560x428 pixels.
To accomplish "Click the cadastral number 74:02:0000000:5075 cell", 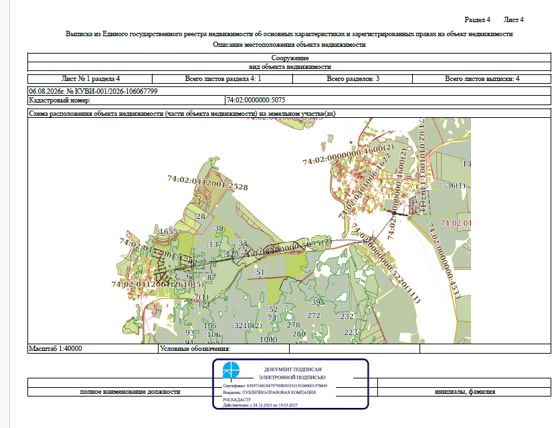I will click(388, 100).
